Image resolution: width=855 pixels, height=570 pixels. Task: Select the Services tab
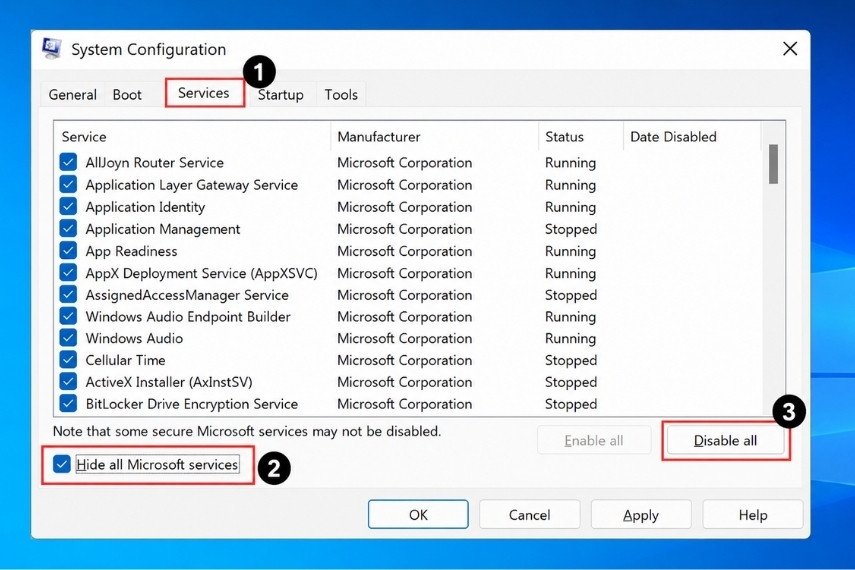click(204, 93)
